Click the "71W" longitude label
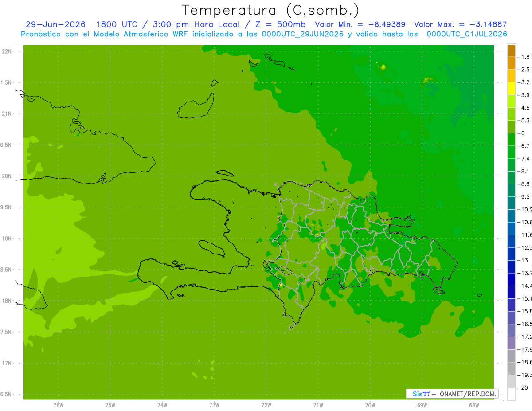Image resolution: width=532 pixels, height=411 pixels. [x=318, y=405]
